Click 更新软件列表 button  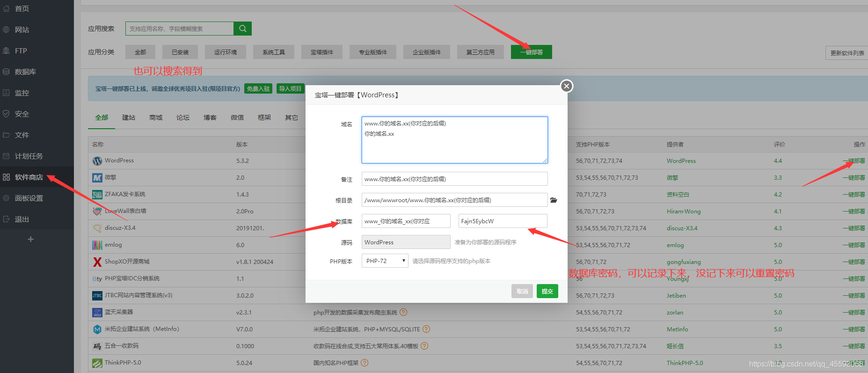point(847,53)
